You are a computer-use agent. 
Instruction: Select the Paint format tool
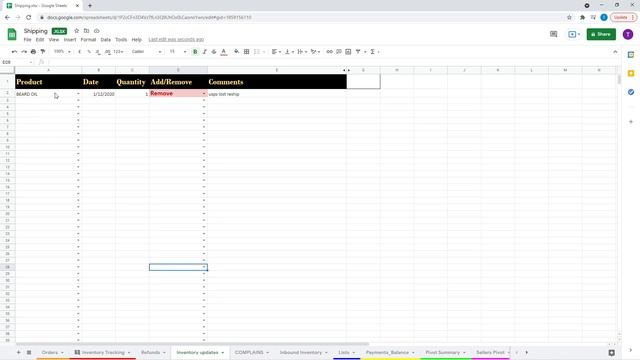(43, 52)
